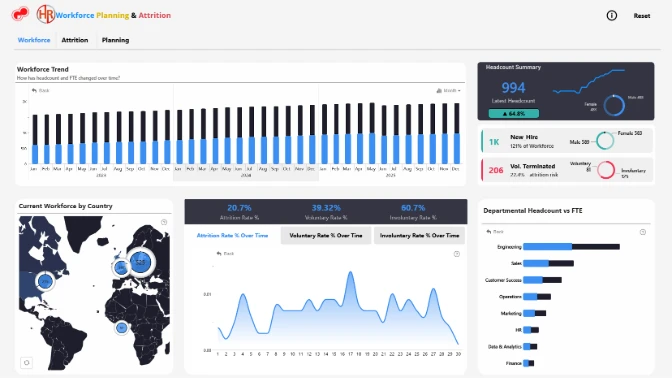Click options icon on attrition rate chart
Viewport: 672px width, 378px height.
click(457, 254)
